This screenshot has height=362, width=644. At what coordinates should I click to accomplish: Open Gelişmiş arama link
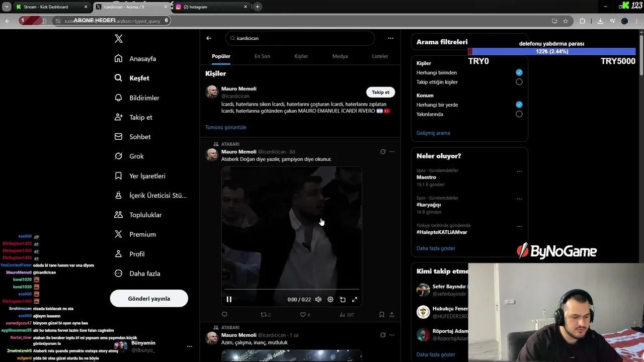pyautogui.click(x=433, y=133)
